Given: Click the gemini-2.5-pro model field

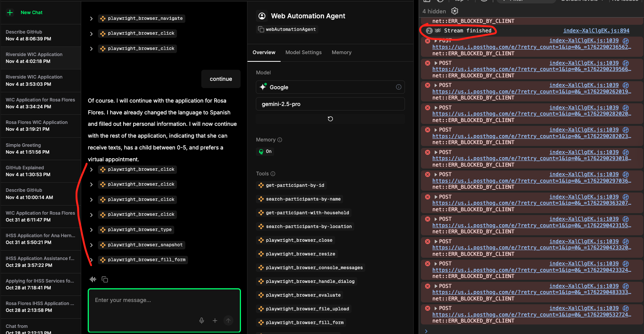Looking at the screenshot, I should [330, 104].
